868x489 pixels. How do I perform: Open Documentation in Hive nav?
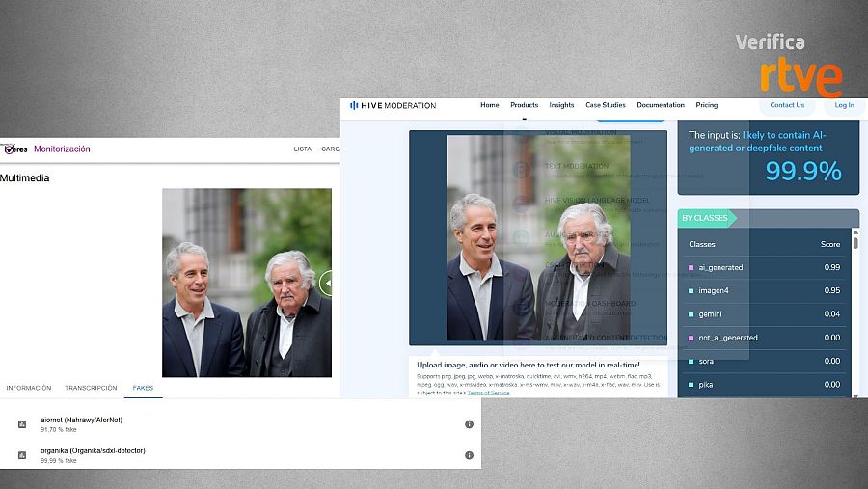(661, 105)
